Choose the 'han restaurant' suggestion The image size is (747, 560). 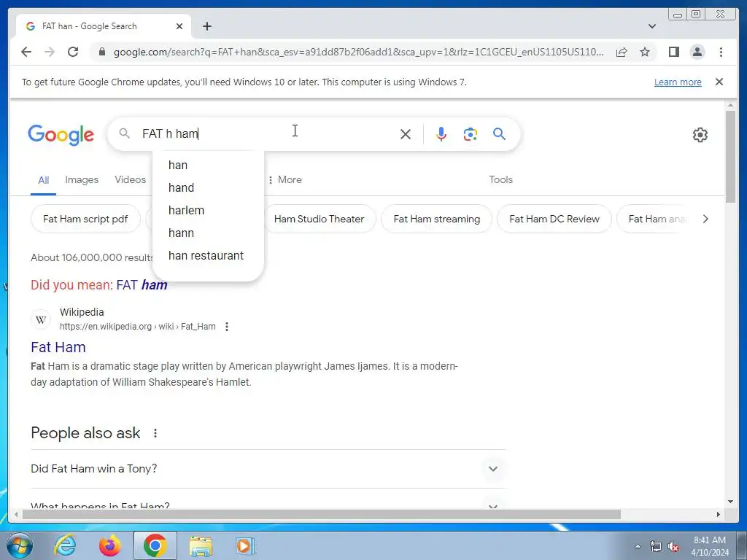click(208, 256)
